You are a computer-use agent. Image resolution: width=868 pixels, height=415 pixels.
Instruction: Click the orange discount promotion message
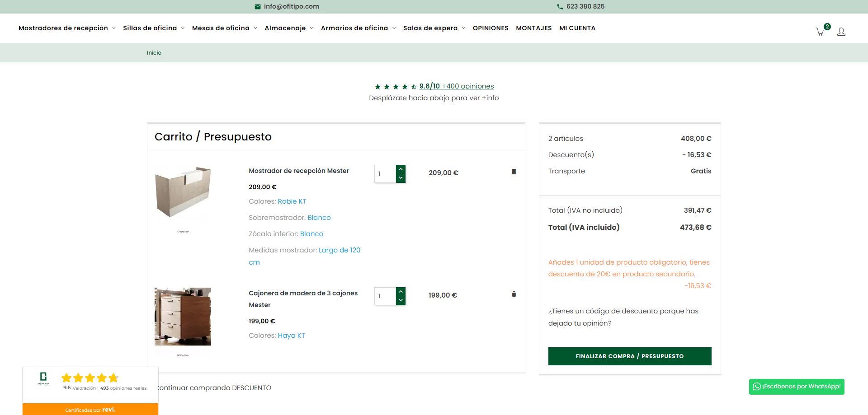coord(629,268)
